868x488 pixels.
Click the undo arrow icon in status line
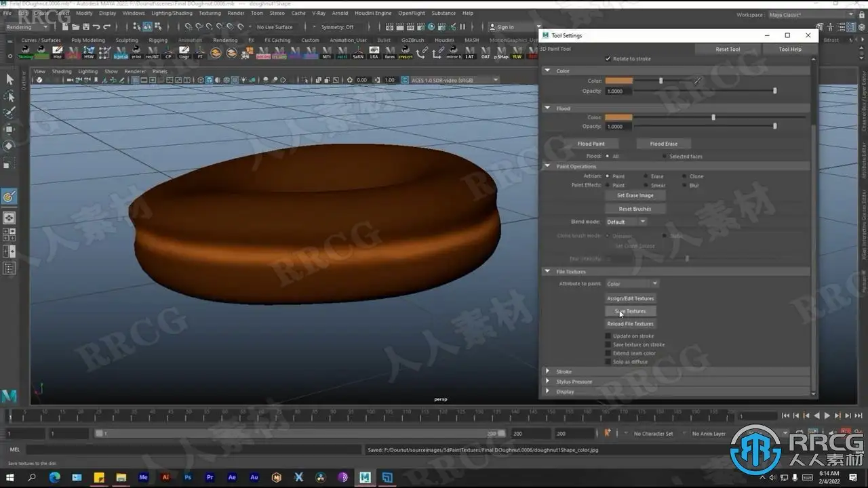96,27
